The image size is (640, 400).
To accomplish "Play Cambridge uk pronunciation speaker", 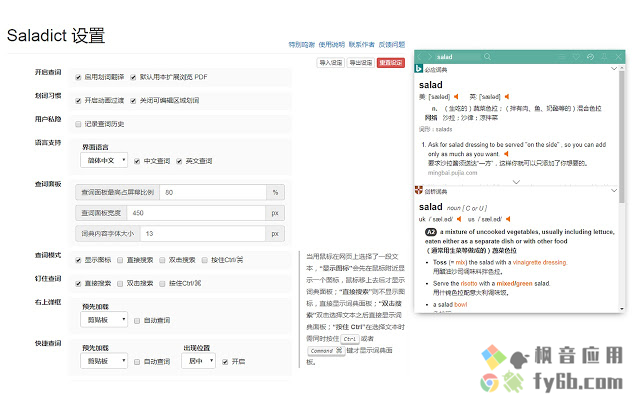I will pos(459,219).
